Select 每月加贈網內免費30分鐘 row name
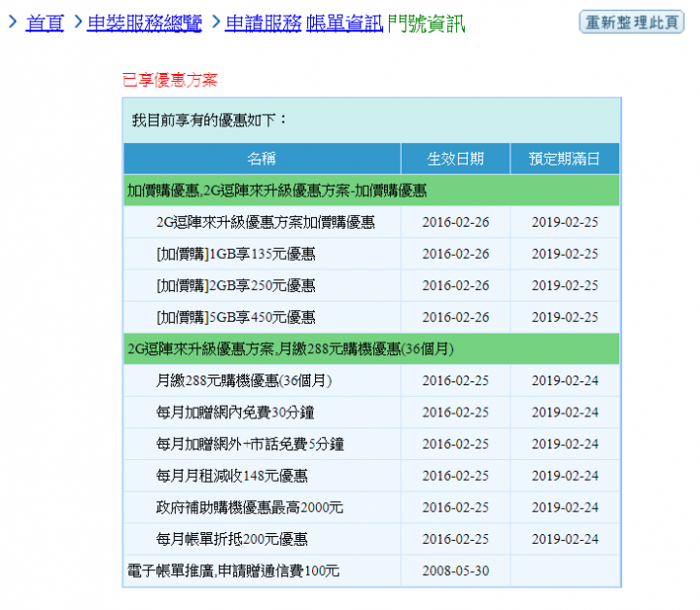This screenshot has width=700, height=610. point(235,413)
